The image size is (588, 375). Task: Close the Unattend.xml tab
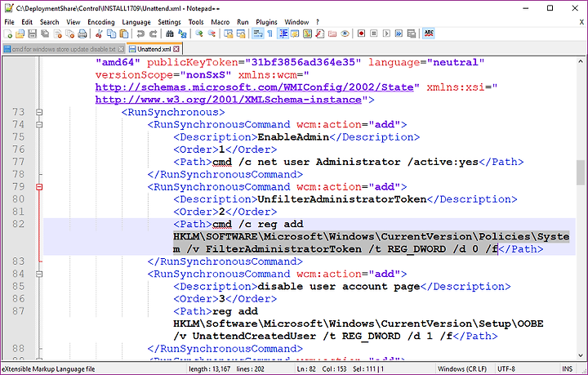(176, 49)
